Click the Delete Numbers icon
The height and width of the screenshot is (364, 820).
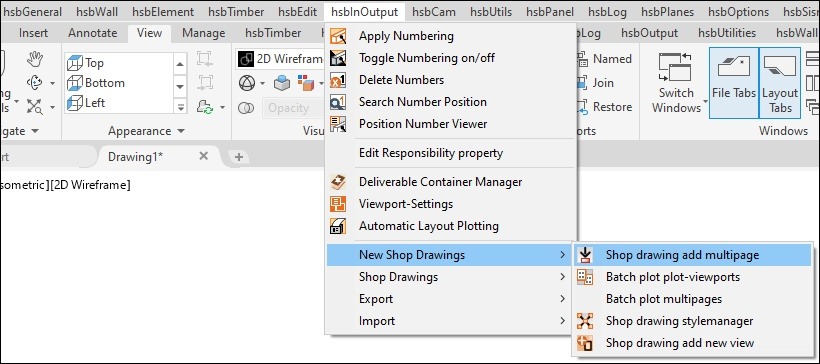338,80
